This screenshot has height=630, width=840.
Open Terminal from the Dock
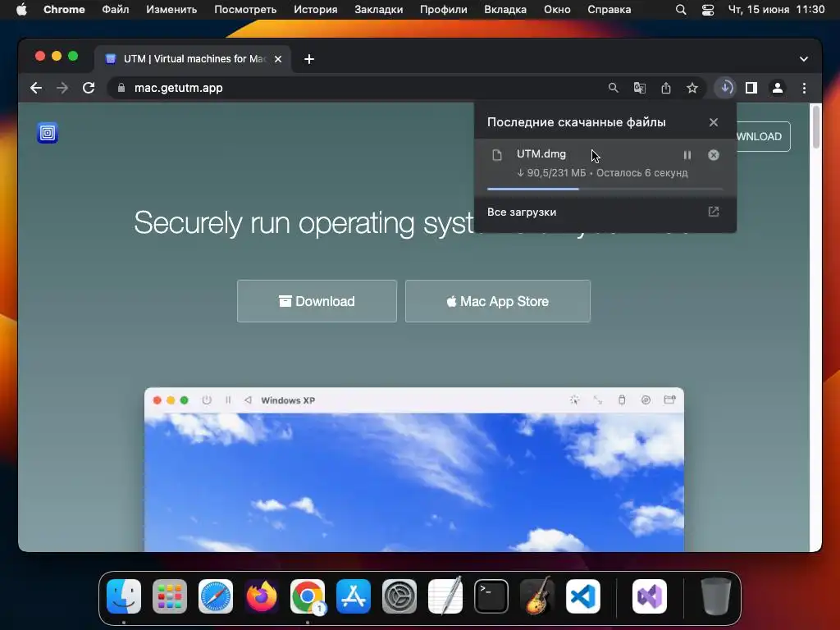coord(491,596)
